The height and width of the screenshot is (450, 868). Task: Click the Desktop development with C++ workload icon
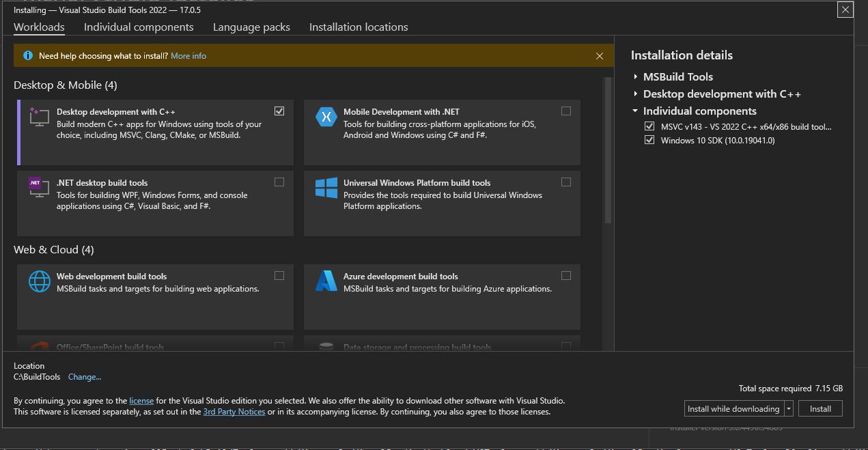click(39, 116)
